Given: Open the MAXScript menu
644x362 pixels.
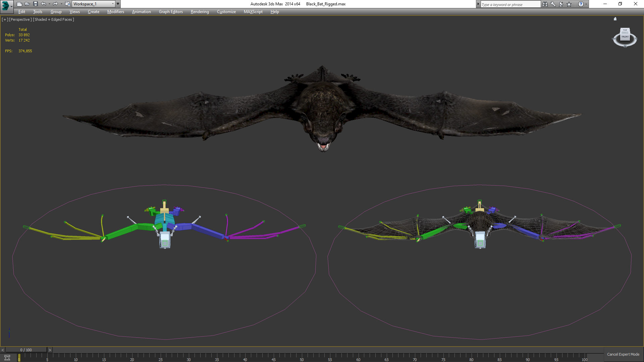Looking at the screenshot, I should (253, 12).
